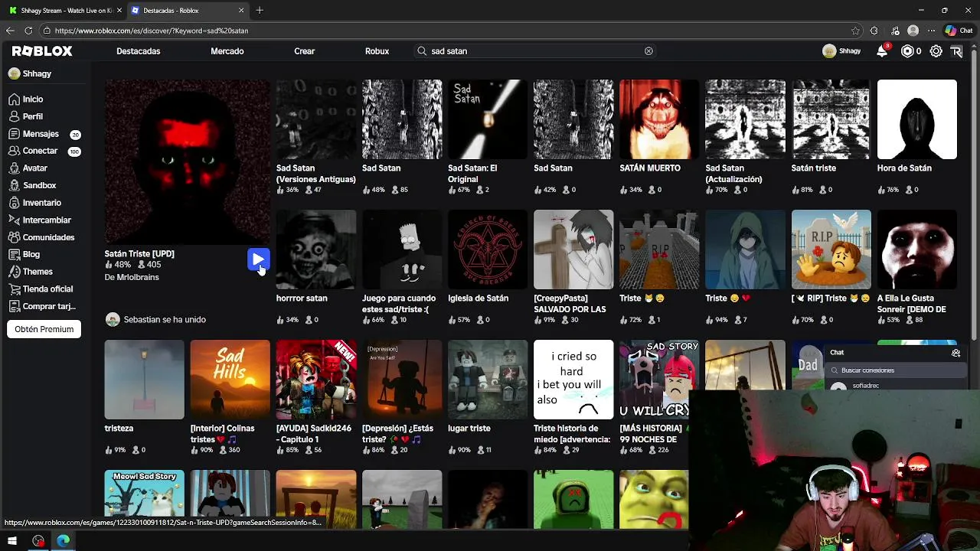
Task: Open the Sad Satan: El Original thumbnail
Action: click(x=488, y=119)
